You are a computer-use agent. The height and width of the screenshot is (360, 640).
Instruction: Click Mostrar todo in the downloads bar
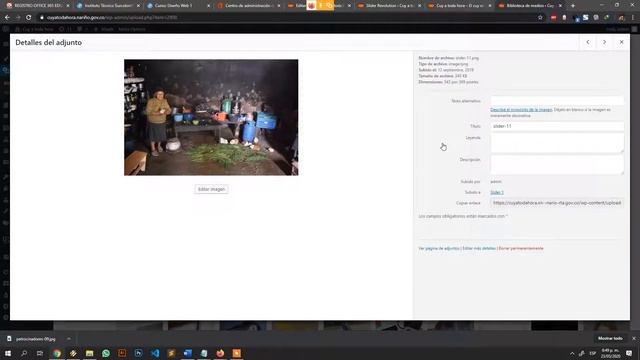(610, 338)
